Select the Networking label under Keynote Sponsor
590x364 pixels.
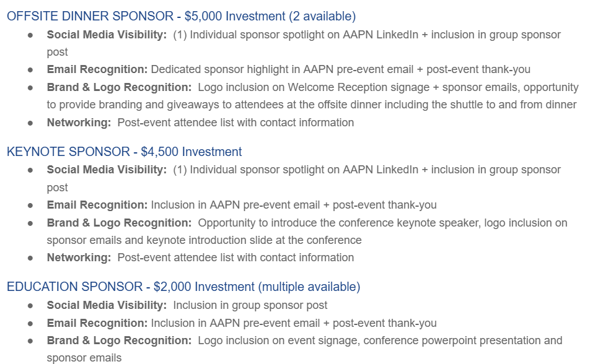[x=79, y=258]
